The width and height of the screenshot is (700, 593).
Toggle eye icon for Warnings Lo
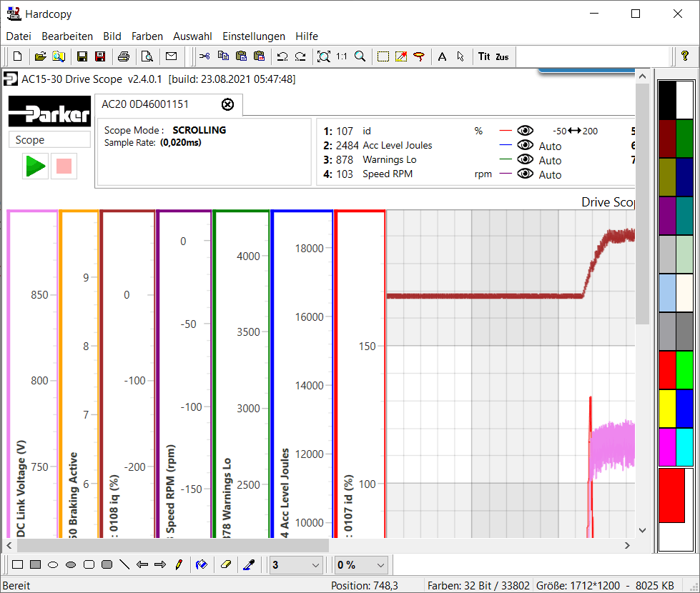click(x=525, y=159)
